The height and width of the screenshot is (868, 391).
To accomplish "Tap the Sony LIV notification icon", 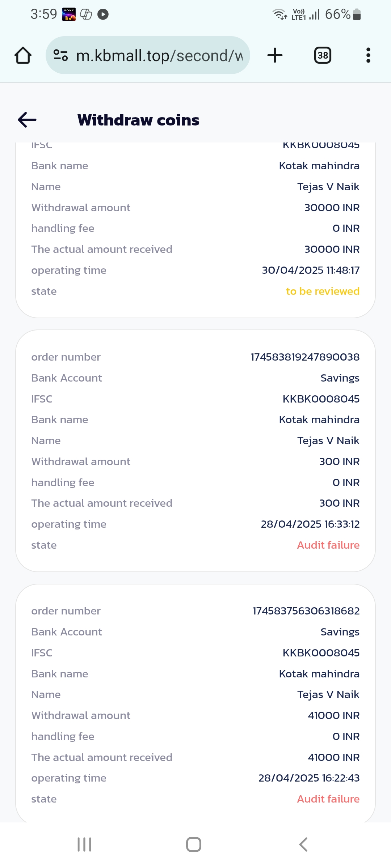I will tap(69, 14).
